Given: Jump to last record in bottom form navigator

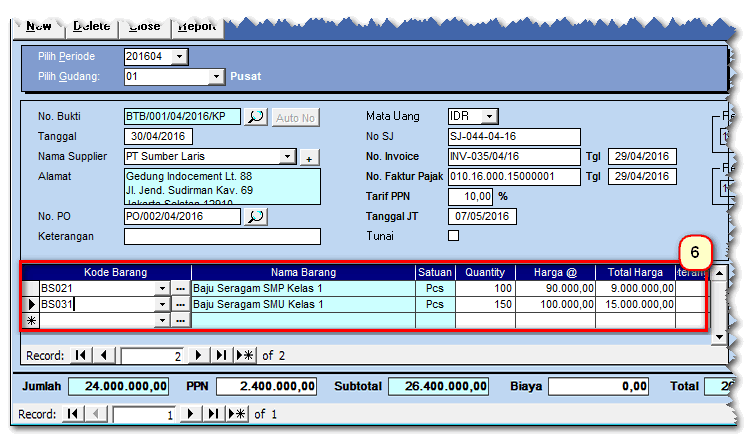Looking at the screenshot, I should click(213, 414).
